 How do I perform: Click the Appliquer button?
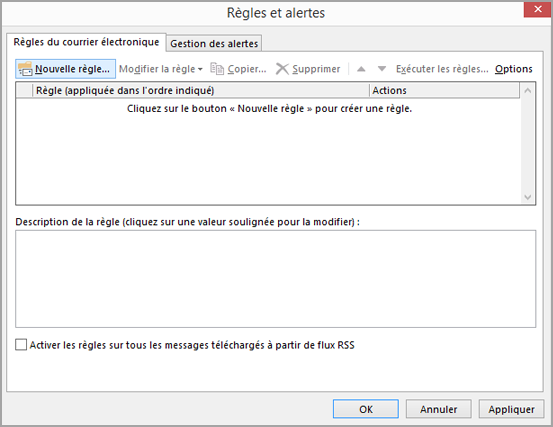pos(511,409)
